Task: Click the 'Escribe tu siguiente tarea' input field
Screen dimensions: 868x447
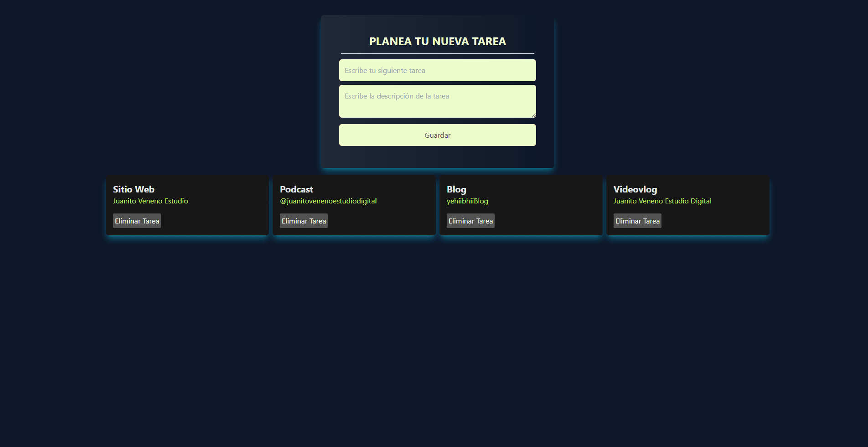Action: 438,70
